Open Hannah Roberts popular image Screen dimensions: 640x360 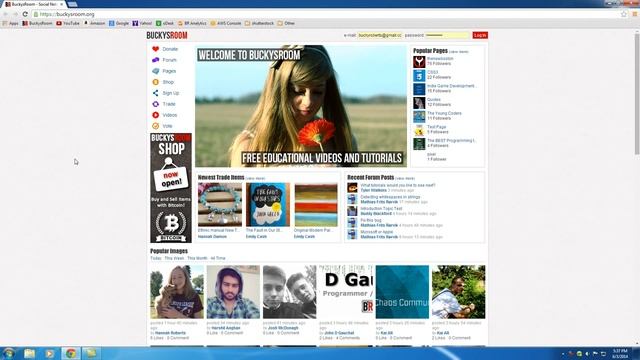177,292
